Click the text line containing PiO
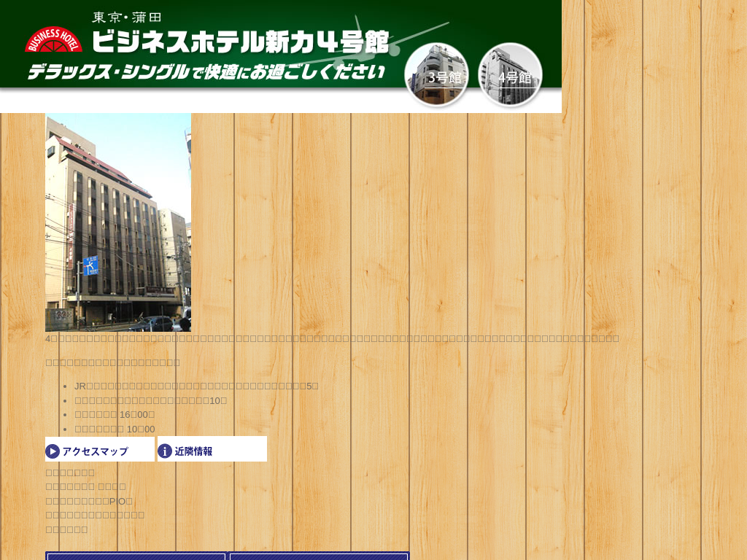This screenshot has width=747, height=560. click(89, 501)
